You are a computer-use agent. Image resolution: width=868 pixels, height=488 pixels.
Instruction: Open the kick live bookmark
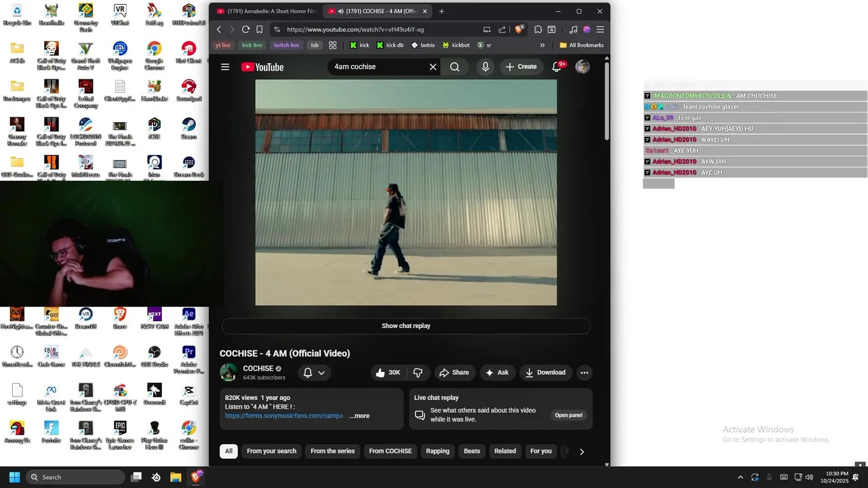[x=252, y=45]
